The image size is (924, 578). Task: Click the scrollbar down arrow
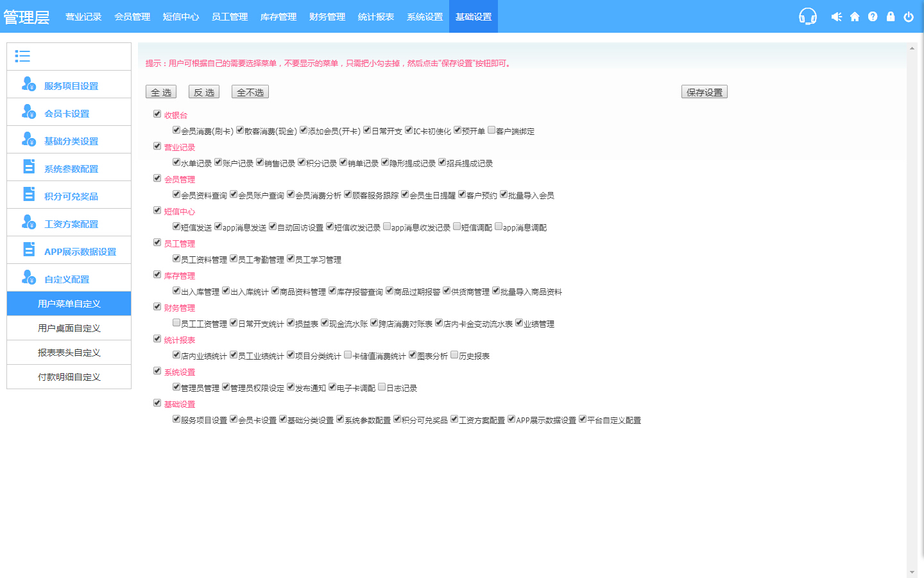click(912, 572)
